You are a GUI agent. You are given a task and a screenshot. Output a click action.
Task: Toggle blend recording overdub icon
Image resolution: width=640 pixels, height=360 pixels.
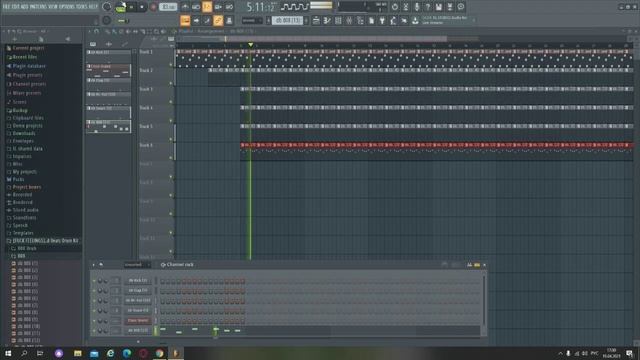pos(218,7)
